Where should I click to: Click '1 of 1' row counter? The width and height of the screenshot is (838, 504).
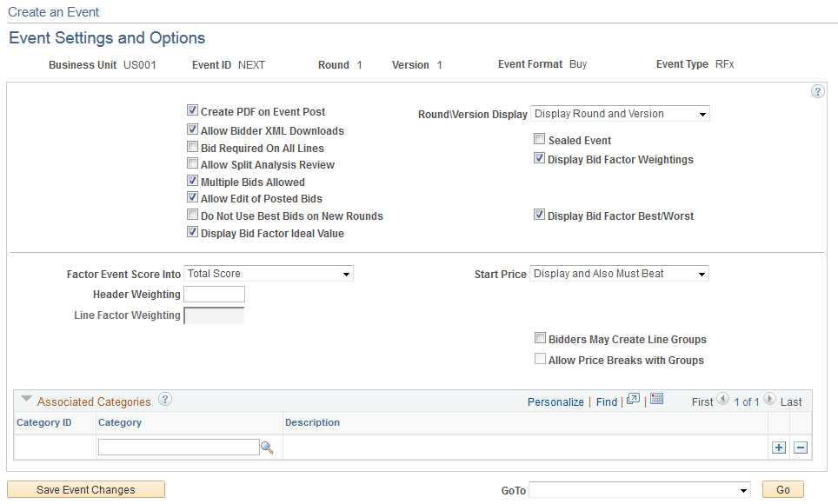(x=747, y=402)
